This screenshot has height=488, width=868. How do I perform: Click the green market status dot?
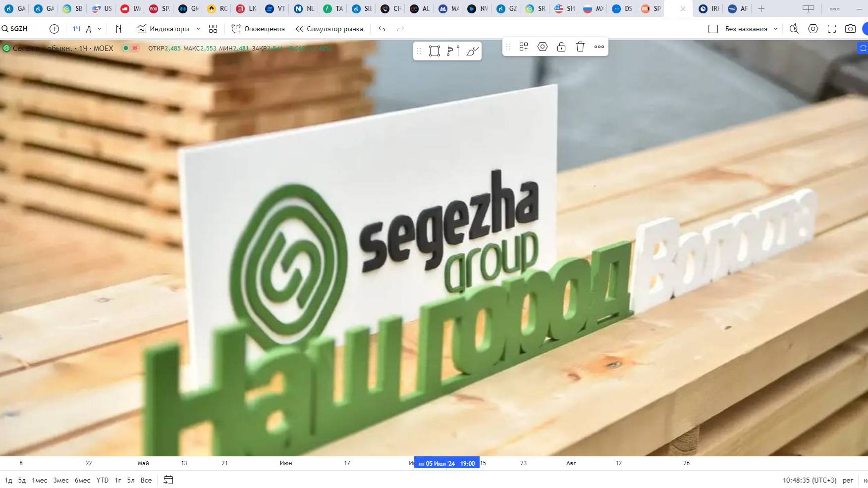tap(126, 48)
